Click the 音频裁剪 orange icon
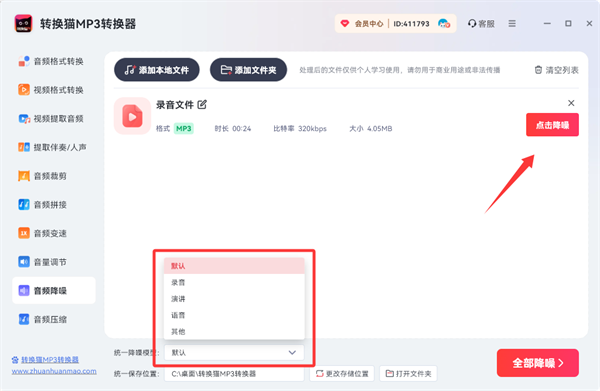This screenshot has width=600, height=391. pyautogui.click(x=24, y=176)
